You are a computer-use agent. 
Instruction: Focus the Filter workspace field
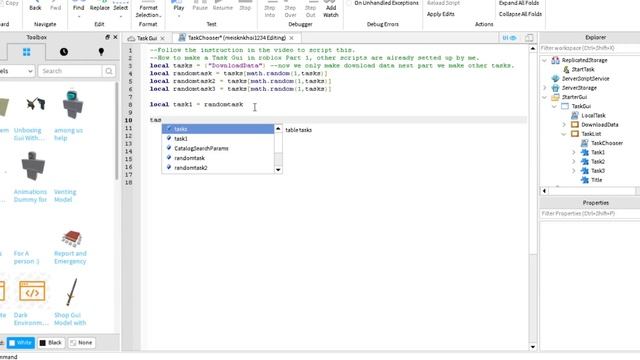589,48
